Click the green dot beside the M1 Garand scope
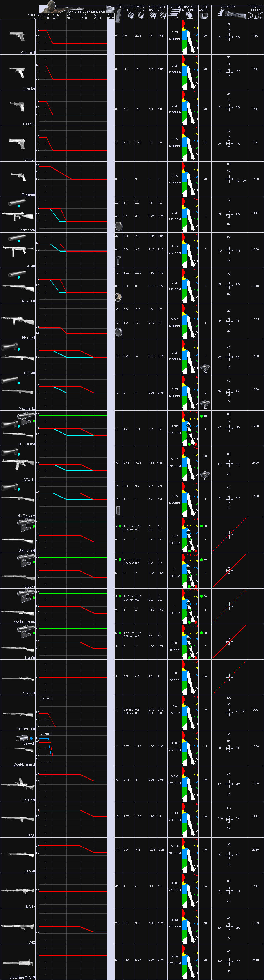264x980 pixels. (34, 421)
